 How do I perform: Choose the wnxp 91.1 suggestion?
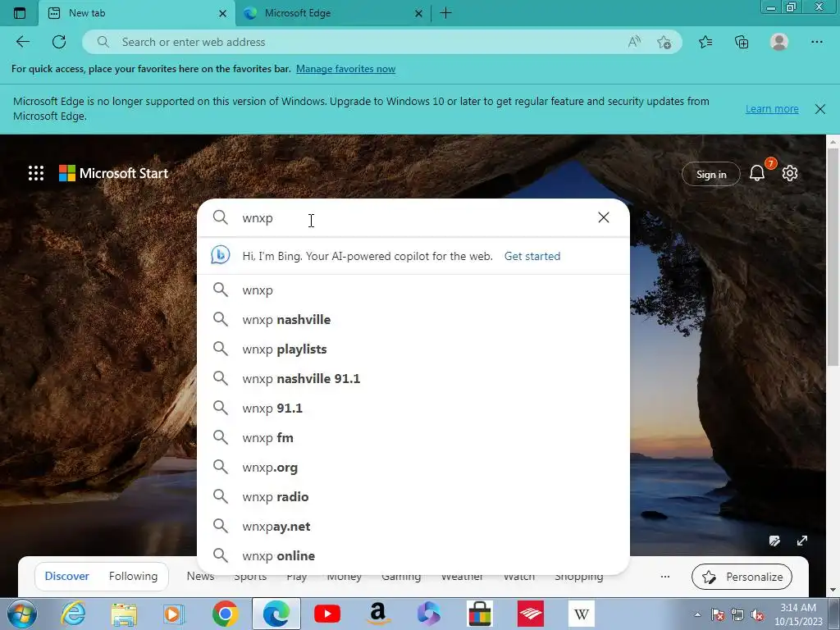[x=413, y=408]
